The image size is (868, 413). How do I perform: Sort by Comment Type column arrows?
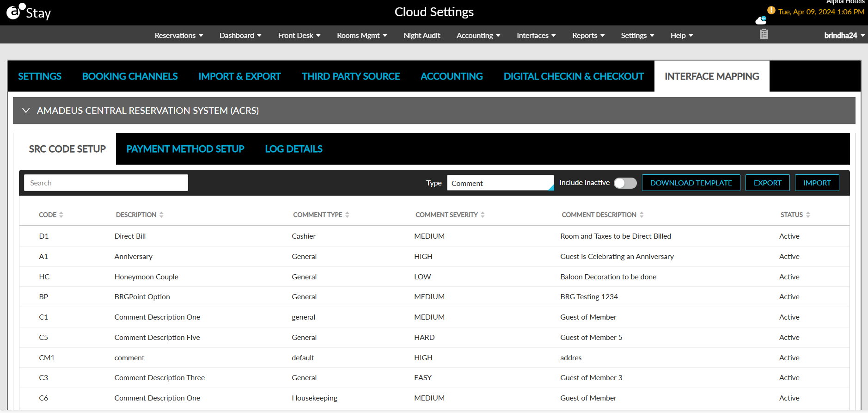click(347, 215)
